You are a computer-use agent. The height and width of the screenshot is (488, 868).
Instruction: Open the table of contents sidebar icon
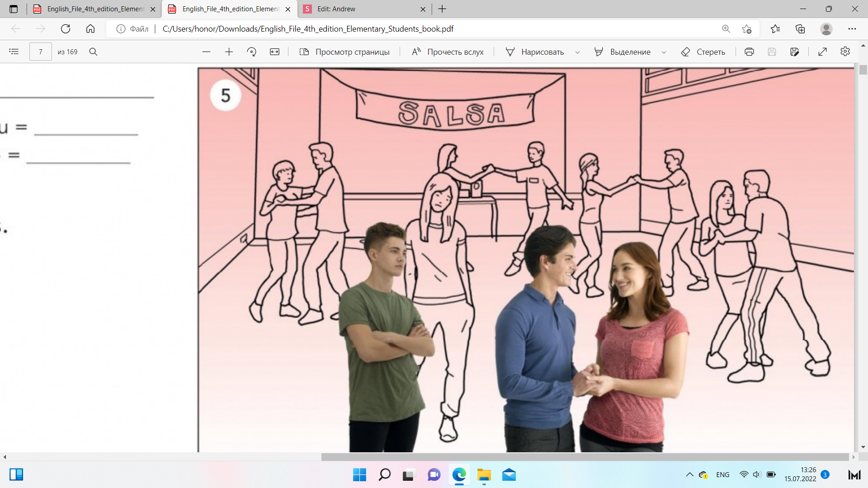coord(14,52)
